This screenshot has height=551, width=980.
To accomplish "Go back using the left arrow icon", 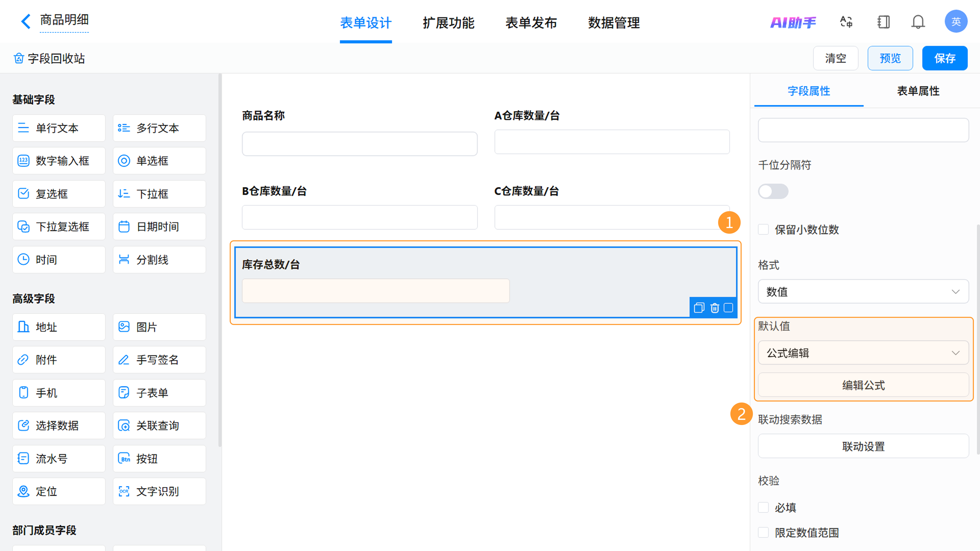I will coord(26,21).
